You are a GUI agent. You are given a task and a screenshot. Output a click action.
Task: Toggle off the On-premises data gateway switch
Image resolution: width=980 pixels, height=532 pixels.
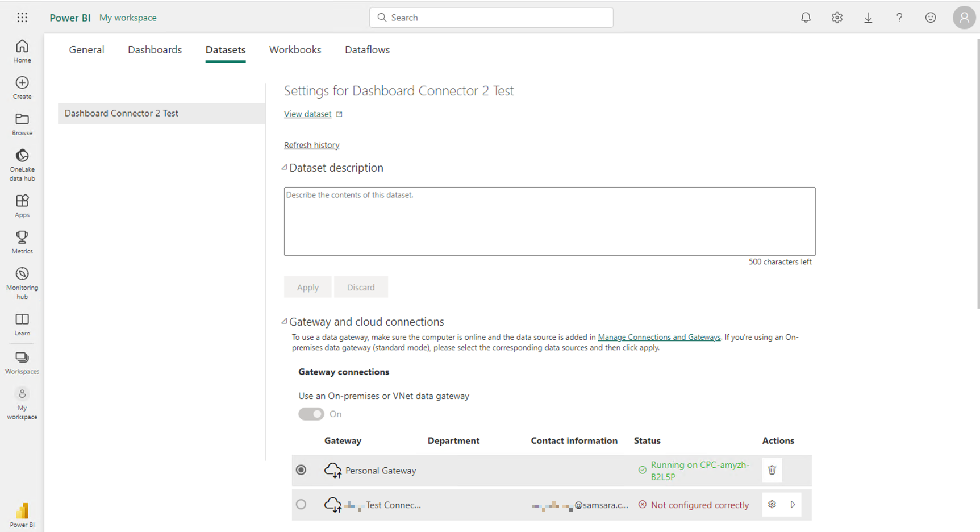[311, 414]
